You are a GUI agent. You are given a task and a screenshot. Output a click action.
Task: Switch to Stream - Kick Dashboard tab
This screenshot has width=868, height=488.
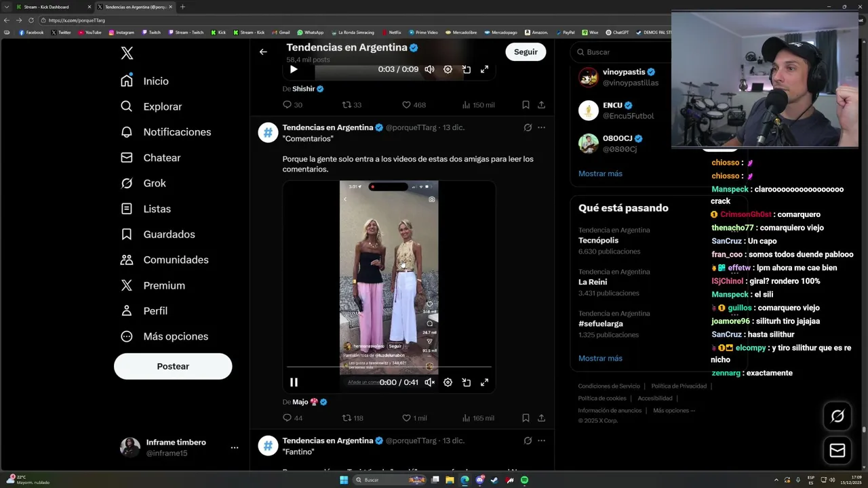tap(53, 7)
